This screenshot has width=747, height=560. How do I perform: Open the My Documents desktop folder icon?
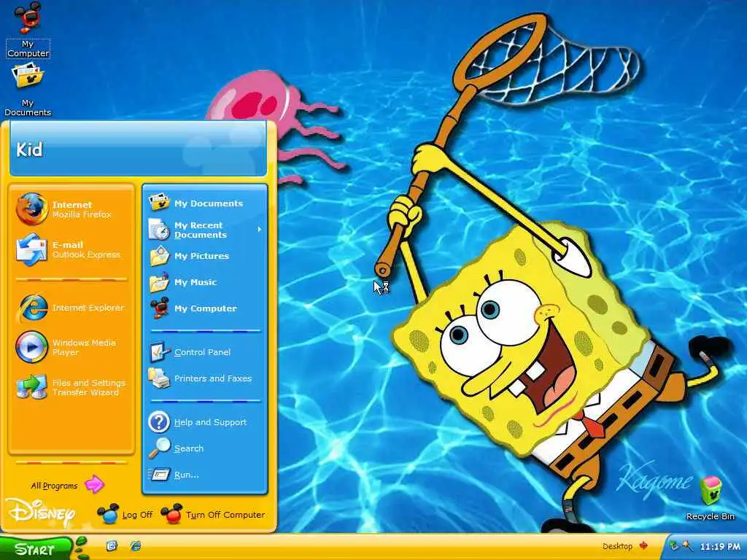[28, 76]
